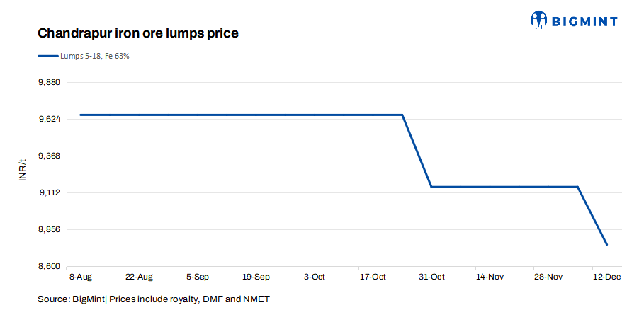The width and height of the screenshot is (644, 322).
Task: Toggle the Lumps 5-18, Fe 63% legend label
Action: 94,56
